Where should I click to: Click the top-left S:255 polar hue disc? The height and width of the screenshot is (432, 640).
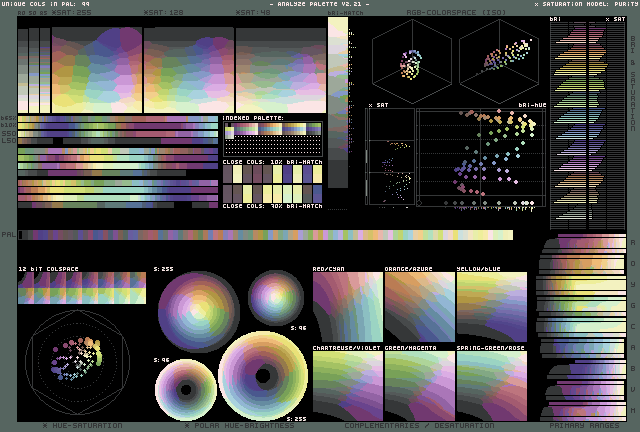(x=198, y=312)
